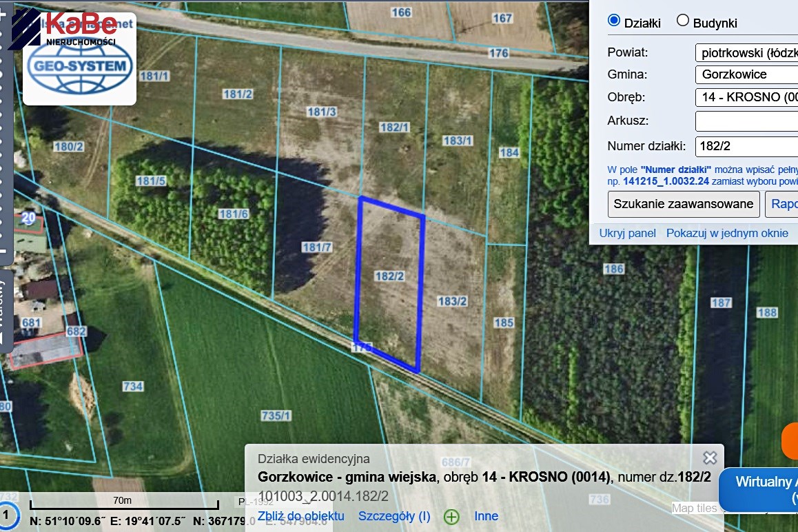798x532 pixels.
Task: Click the green plus icon beside Szczegóły
Action: click(x=451, y=516)
